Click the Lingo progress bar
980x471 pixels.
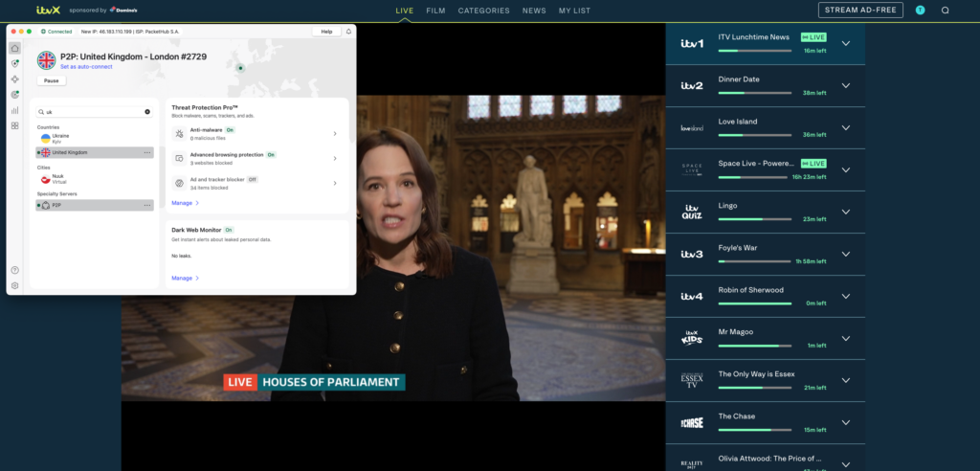(x=755, y=219)
